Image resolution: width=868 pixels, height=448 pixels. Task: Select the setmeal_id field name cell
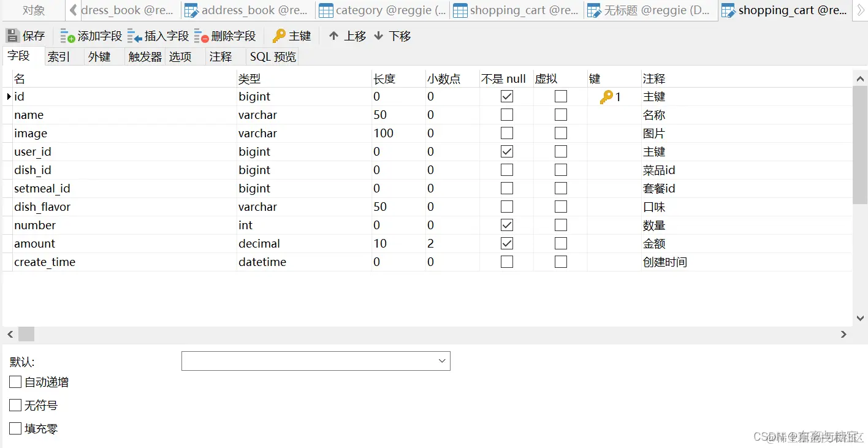tap(124, 188)
